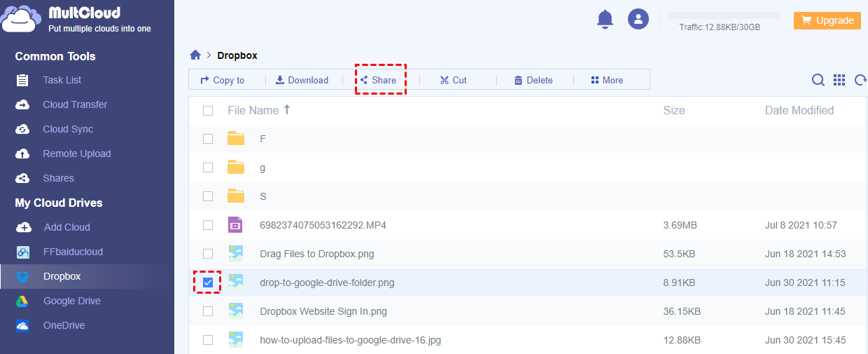868x354 pixels.
Task: Click the folder icon of S
Action: pyautogui.click(x=236, y=196)
